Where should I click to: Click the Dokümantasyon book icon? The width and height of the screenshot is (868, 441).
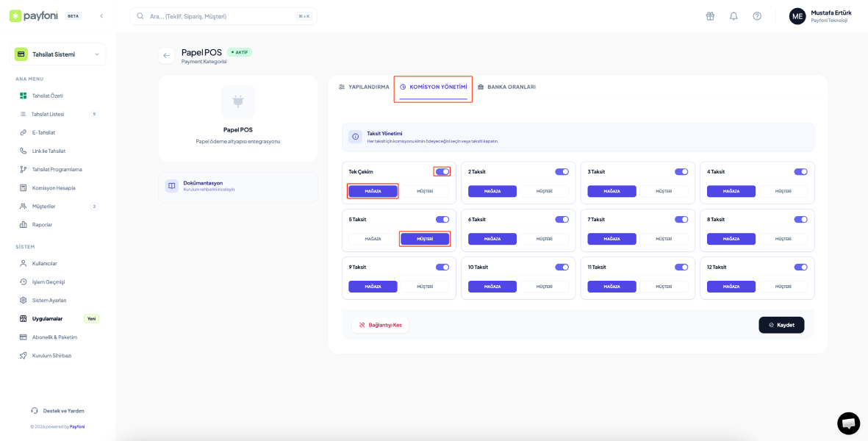171,186
